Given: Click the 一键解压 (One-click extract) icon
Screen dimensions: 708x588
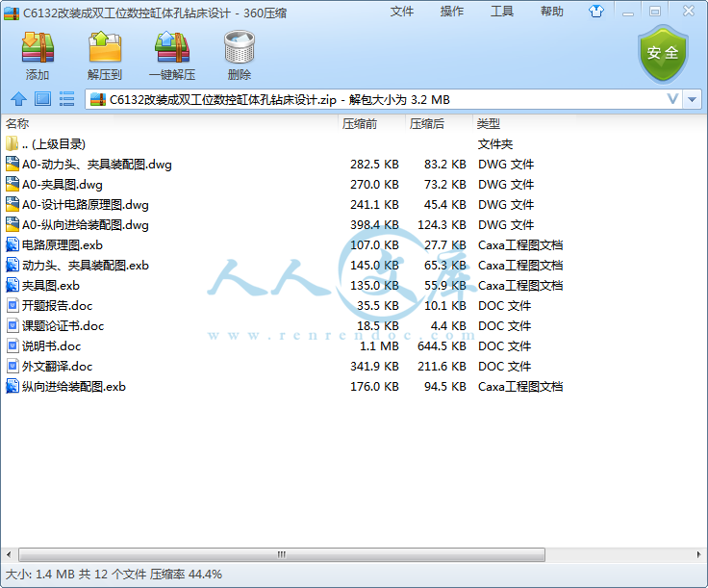Looking at the screenshot, I should click(x=172, y=47).
